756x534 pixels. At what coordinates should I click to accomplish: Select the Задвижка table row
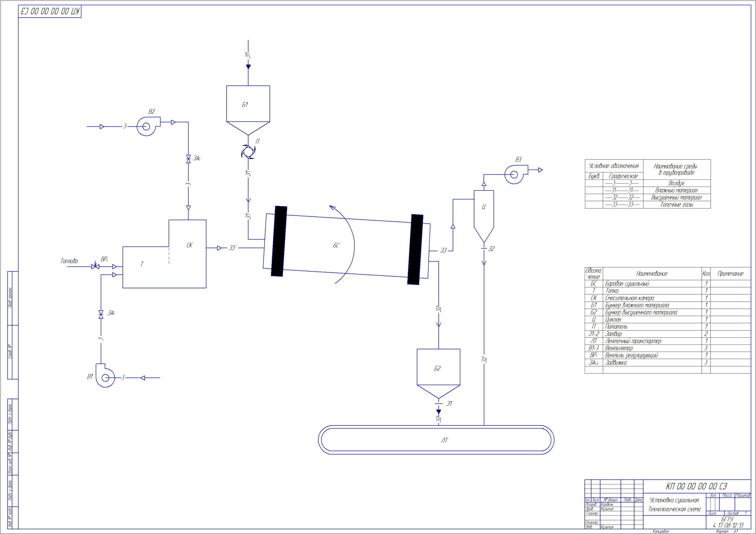click(668, 362)
